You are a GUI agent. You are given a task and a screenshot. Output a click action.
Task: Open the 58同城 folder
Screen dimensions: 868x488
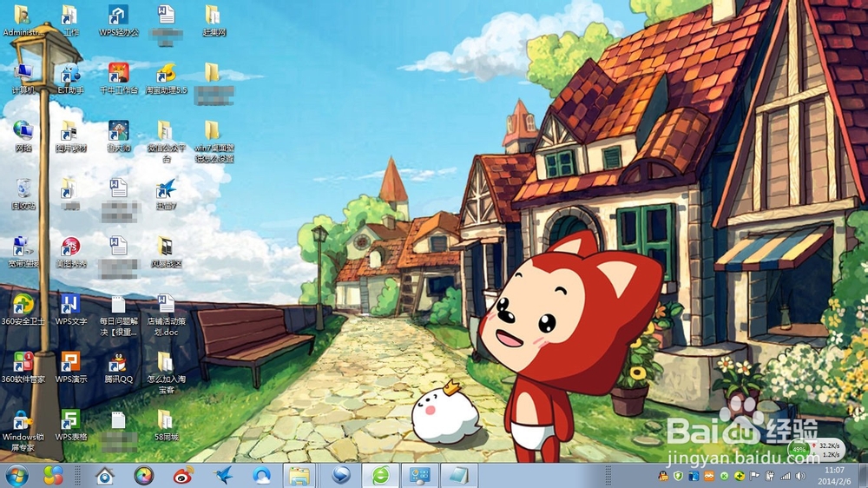pos(166,425)
